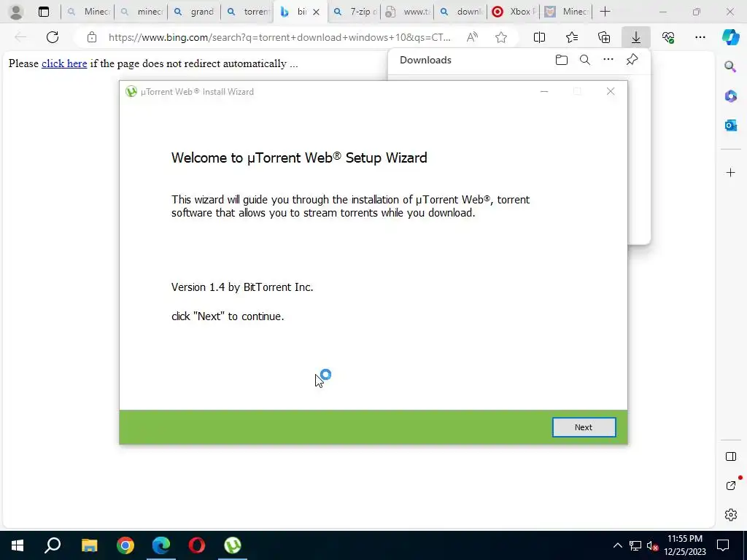Click the muted volume tray icon
The width and height of the screenshot is (747, 560).
(652, 545)
